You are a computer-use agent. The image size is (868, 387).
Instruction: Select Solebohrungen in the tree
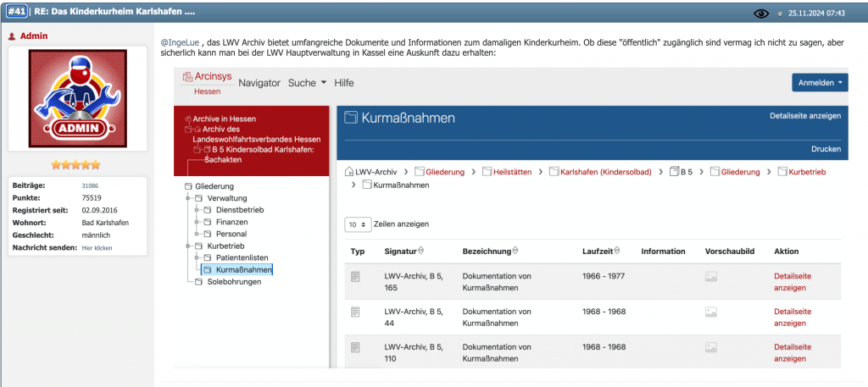pos(234,281)
